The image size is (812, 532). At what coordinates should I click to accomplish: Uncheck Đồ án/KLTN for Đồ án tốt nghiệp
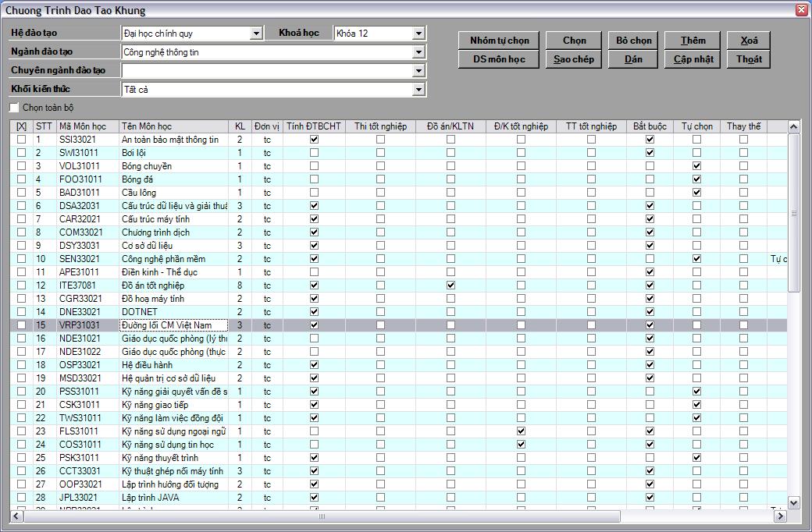[x=451, y=286]
